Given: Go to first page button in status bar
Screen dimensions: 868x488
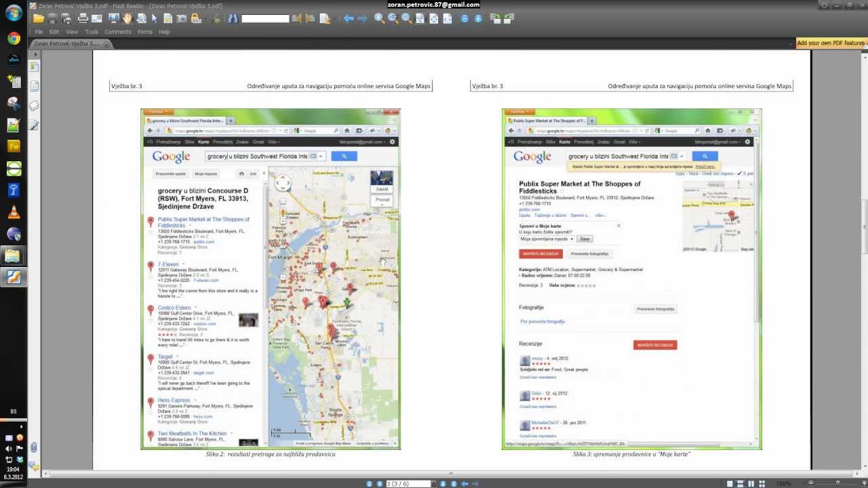Looking at the screenshot, I should (369, 483).
